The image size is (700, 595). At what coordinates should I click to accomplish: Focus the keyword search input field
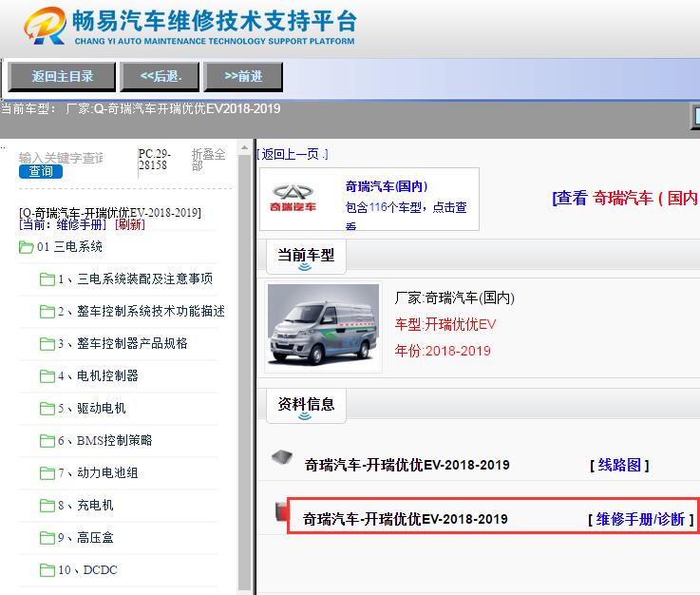61,158
